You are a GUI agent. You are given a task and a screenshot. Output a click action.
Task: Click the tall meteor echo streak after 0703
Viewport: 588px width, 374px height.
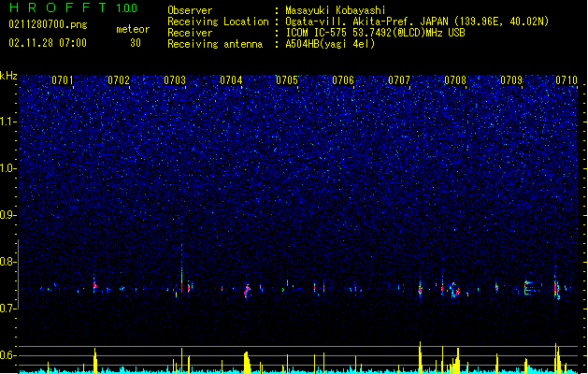pos(182,268)
